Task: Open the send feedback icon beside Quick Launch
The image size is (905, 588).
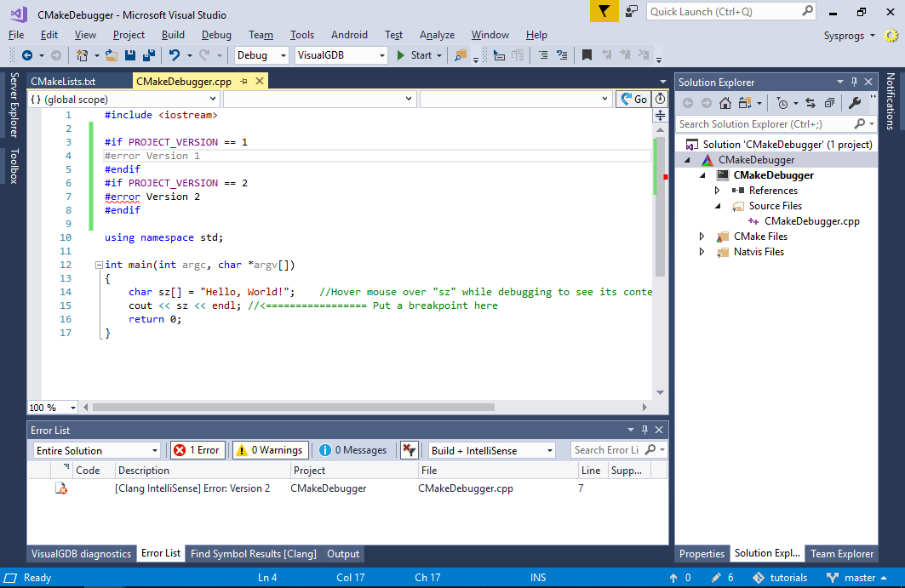Action: pos(632,12)
